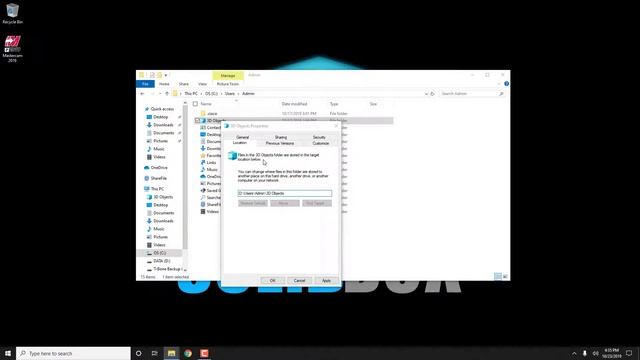Open Google Chrome from the taskbar
640x360 pixels.
click(188, 353)
